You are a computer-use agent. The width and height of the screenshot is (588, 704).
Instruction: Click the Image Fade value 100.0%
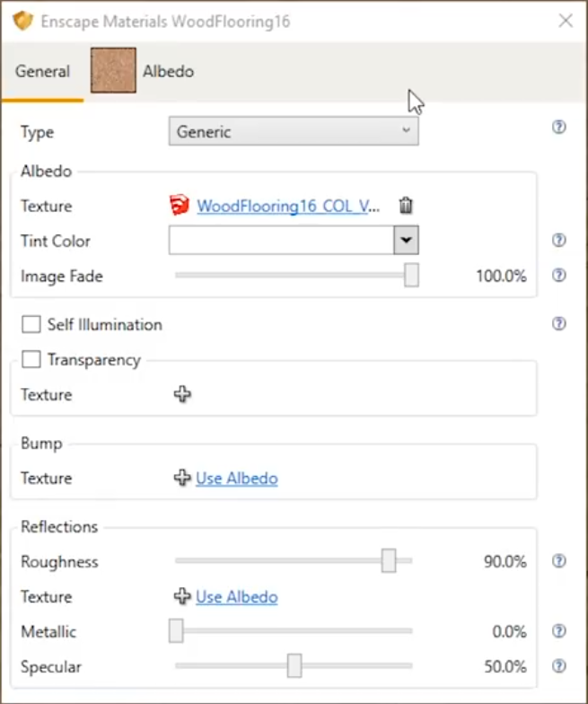pos(501,276)
